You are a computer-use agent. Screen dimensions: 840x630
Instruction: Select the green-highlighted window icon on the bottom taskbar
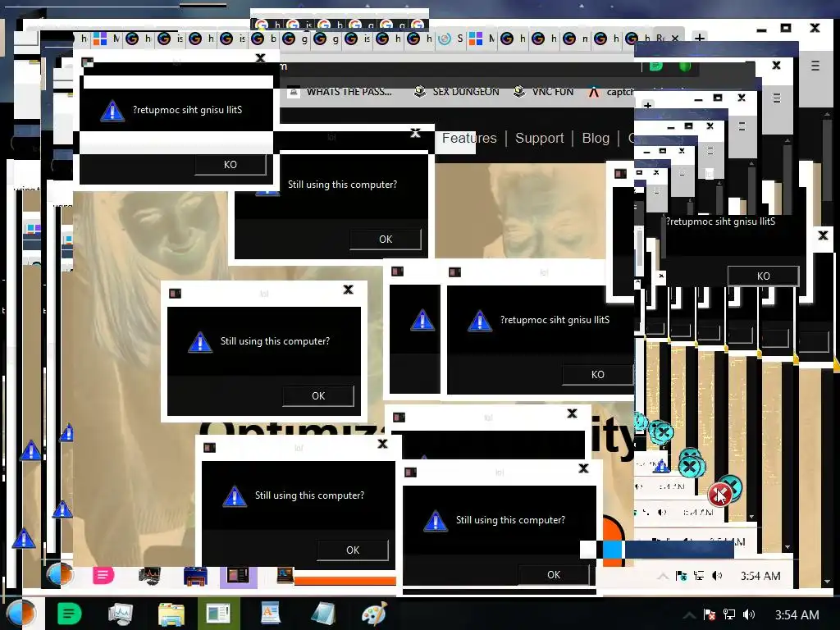pyautogui.click(x=218, y=614)
